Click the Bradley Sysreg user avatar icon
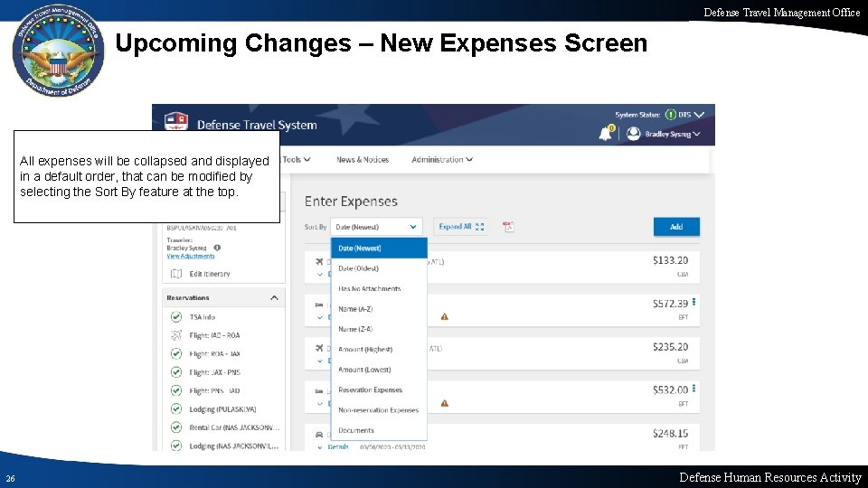 633,134
